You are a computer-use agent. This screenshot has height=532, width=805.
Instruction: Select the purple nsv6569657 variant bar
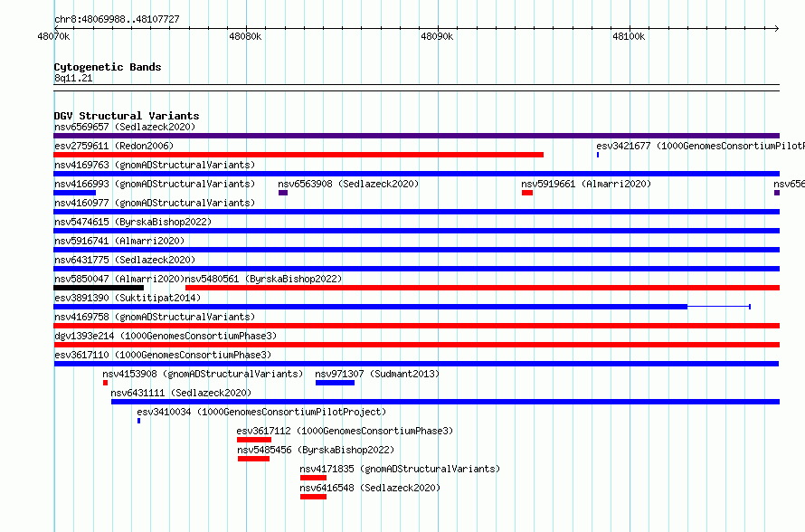tap(416, 136)
